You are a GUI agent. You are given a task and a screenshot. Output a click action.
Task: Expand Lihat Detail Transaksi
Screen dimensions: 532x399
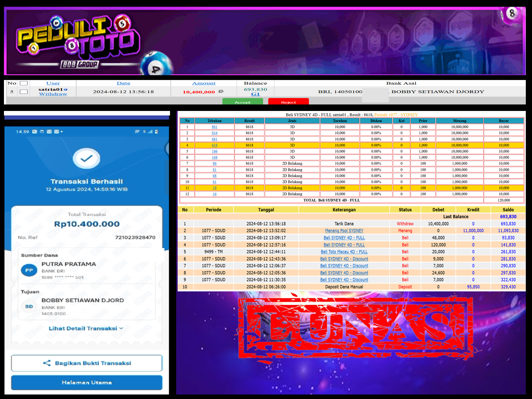pyautogui.click(x=86, y=328)
